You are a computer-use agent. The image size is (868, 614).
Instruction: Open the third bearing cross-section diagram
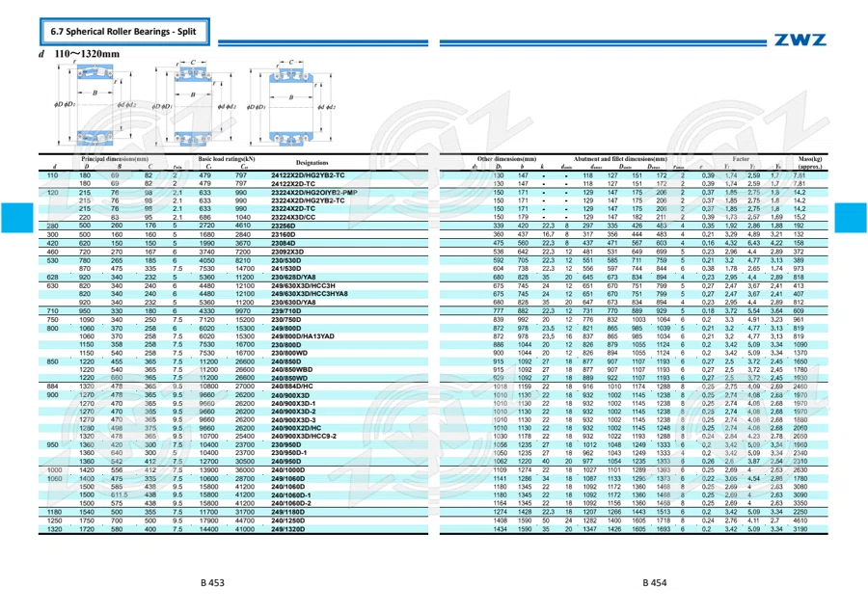click(291, 103)
